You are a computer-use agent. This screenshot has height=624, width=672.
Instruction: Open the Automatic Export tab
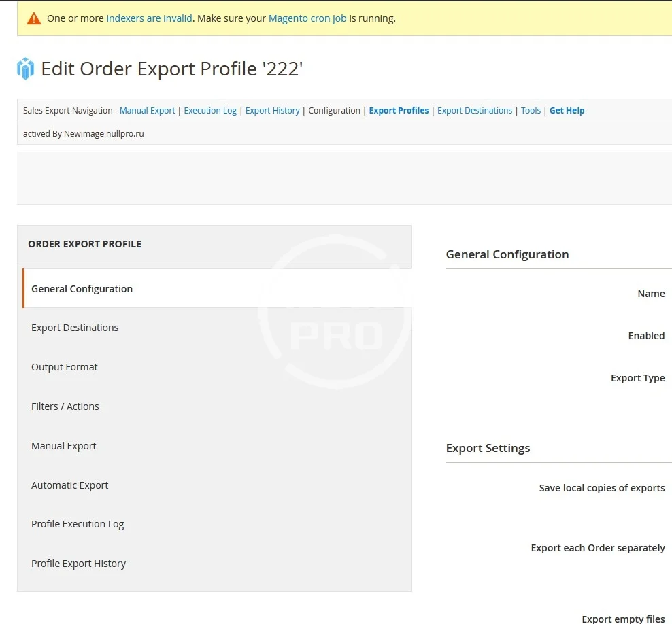(70, 485)
